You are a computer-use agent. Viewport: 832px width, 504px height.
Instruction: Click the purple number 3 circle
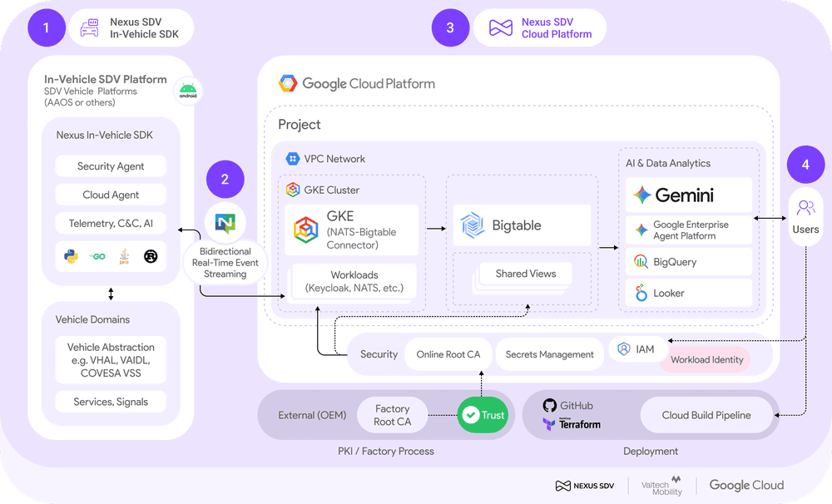click(x=450, y=27)
